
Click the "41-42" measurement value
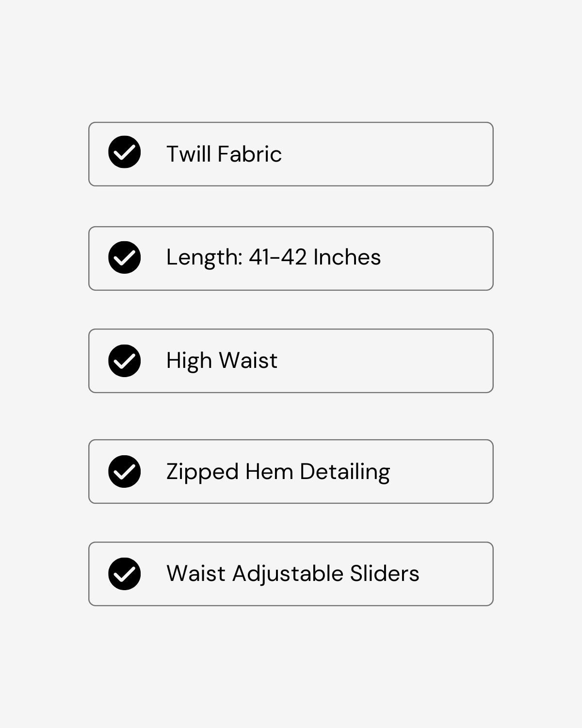[278, 257]
